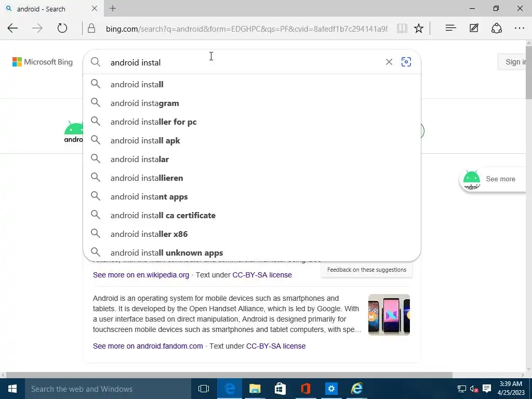532x399 pixels.
Task: Click magnifier icon in search box
Action: [96, 62]
